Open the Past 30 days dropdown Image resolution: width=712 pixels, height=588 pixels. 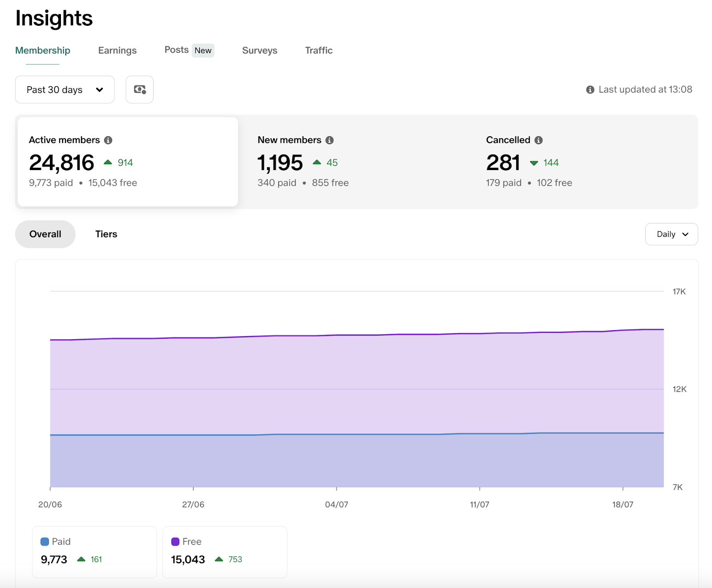(65, 89)
